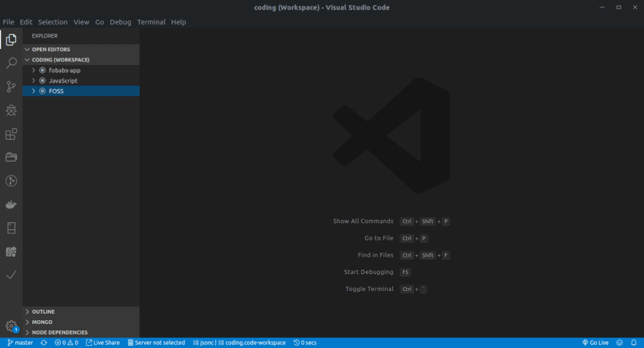This screenshot has height=348, width=644.
Task: Select the FOSS folder name
Action: [56, 91]
